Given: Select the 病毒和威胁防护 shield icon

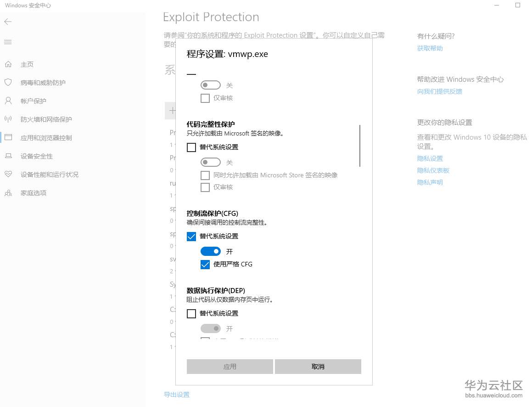Looking at the screenshot, I should point(8,83).
